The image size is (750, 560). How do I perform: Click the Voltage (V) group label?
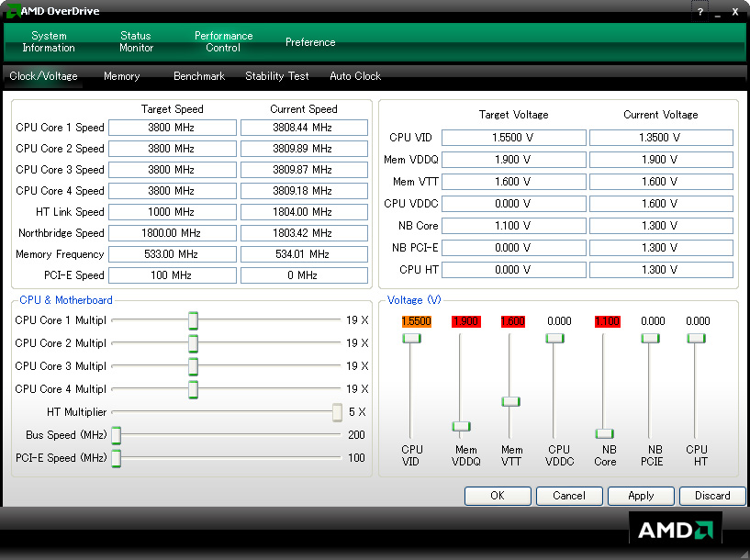pyautogui.click(x=414, y=300)
